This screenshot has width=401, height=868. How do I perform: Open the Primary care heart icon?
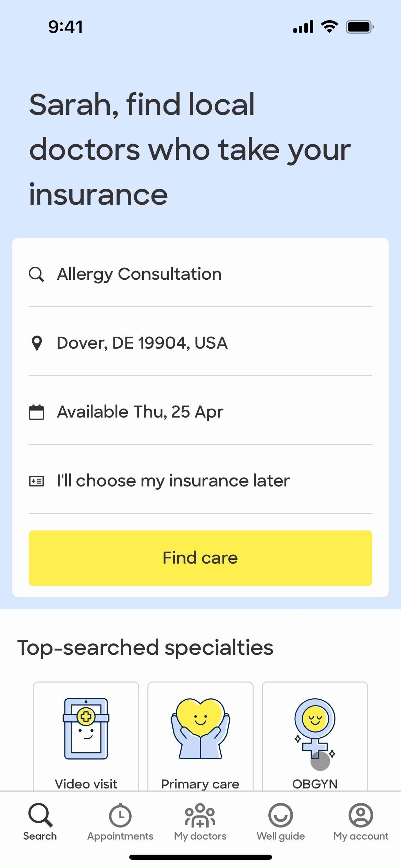pyautogui.click(x=200, y=728)
